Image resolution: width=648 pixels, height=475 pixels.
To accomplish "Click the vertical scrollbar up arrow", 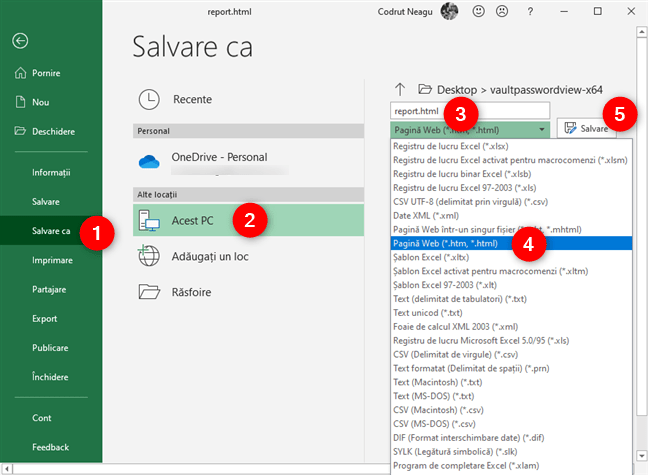I will (x=641, y=31).
